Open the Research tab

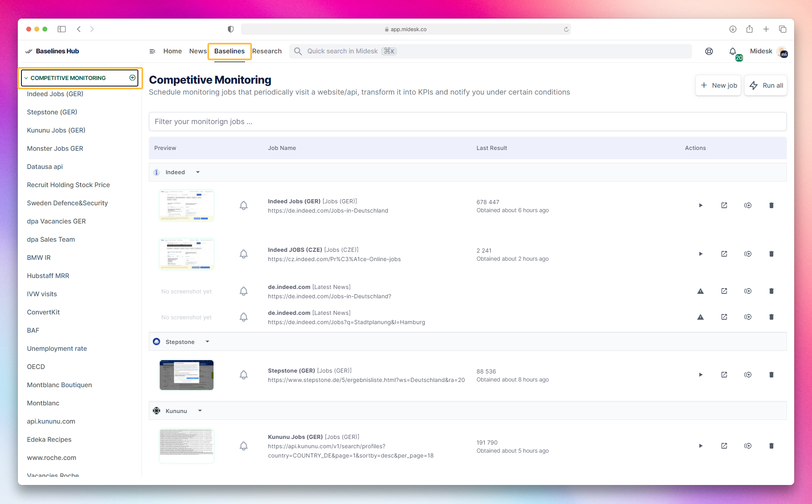[267, 51]
